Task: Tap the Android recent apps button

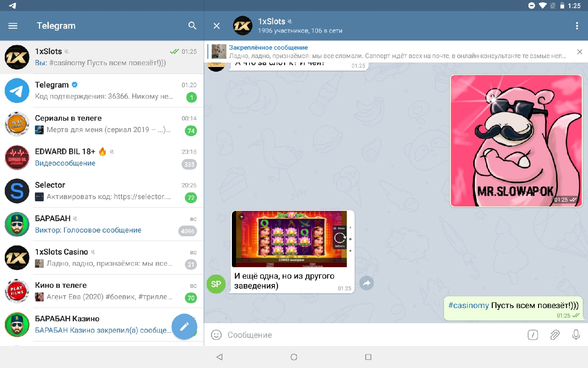Action: coord(368,357)
